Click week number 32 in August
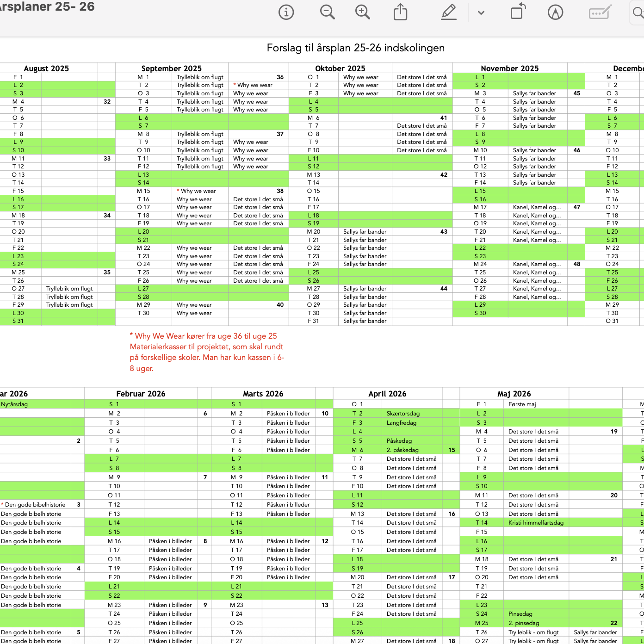 click(107, 102)
